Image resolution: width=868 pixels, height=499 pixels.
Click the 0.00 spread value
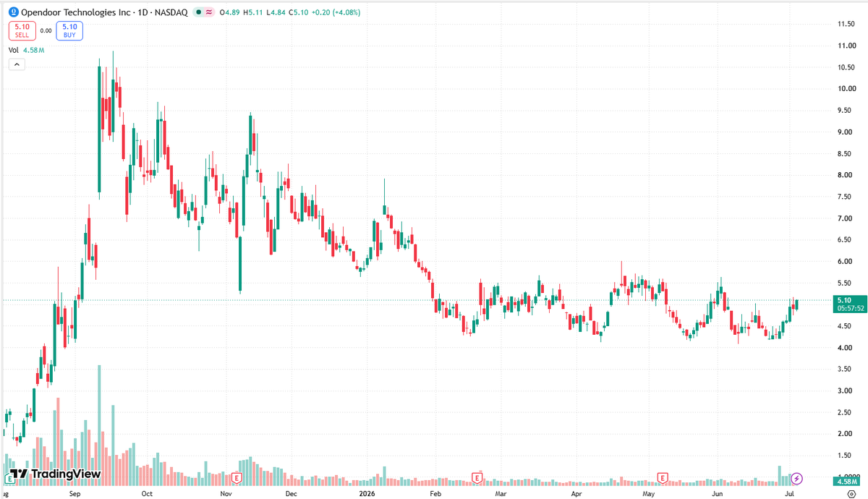pyautogui.click(x=46, y=30)
